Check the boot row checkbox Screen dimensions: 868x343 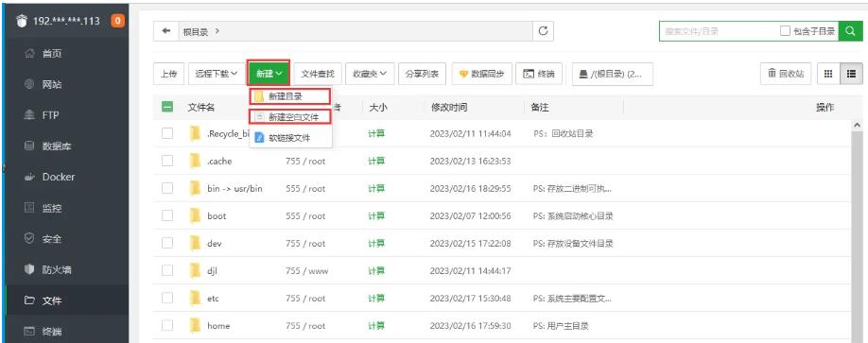tap(167, 215)
